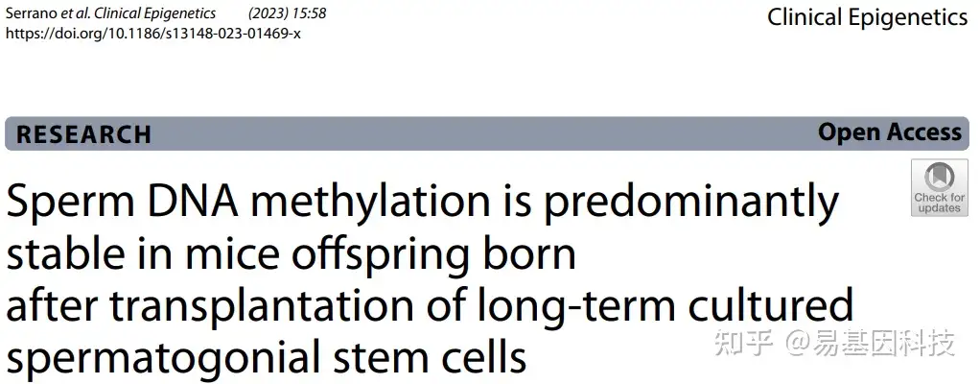Click the title words 'spermatogonial stem cells'

coord(267,357)
